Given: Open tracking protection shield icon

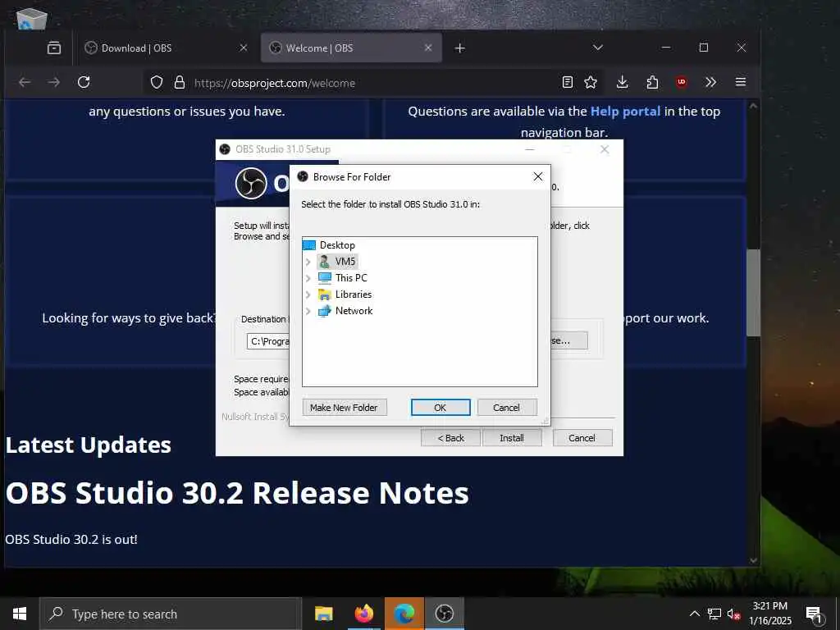Looking at the screenshot, I should (157, 83).
